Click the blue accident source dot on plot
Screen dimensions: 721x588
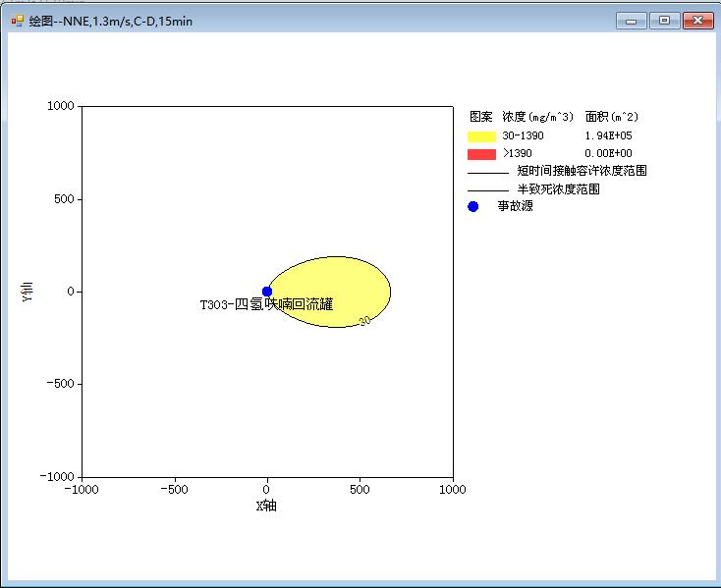click(267, 292)
